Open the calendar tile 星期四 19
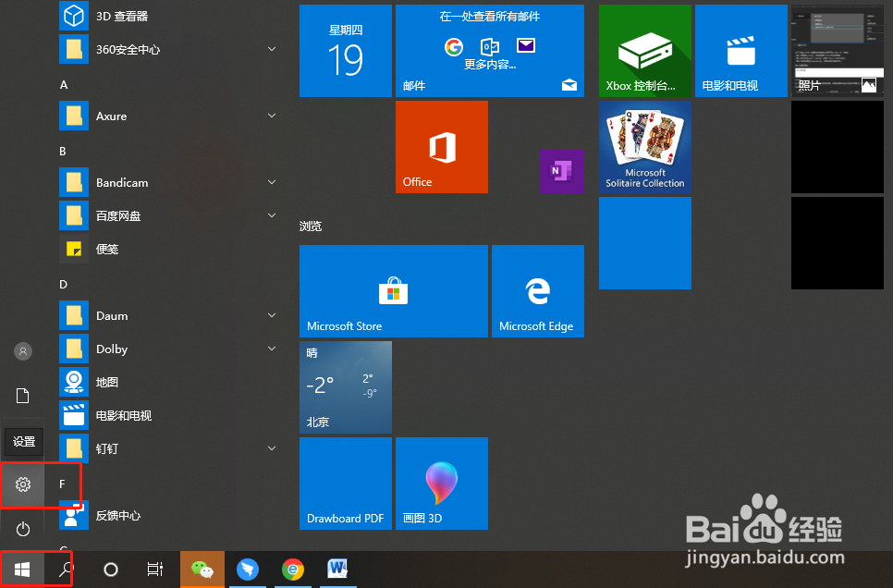The width and height of the screenshot is (893, 588). 346,51
